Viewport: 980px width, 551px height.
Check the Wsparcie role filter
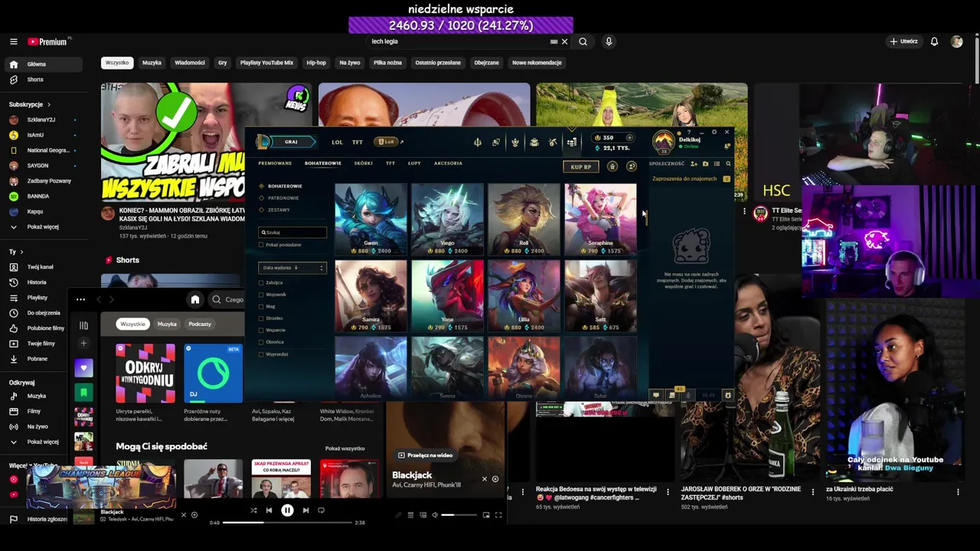pos(261,330)
